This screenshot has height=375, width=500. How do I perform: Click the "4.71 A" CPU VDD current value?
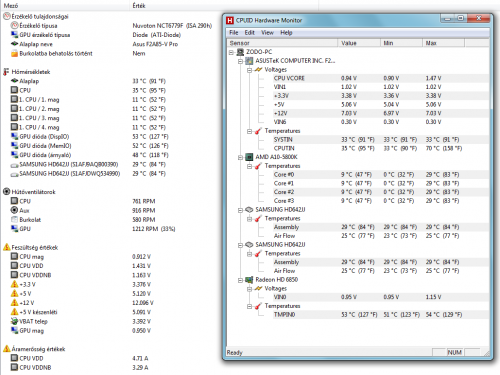coord(140,358)
